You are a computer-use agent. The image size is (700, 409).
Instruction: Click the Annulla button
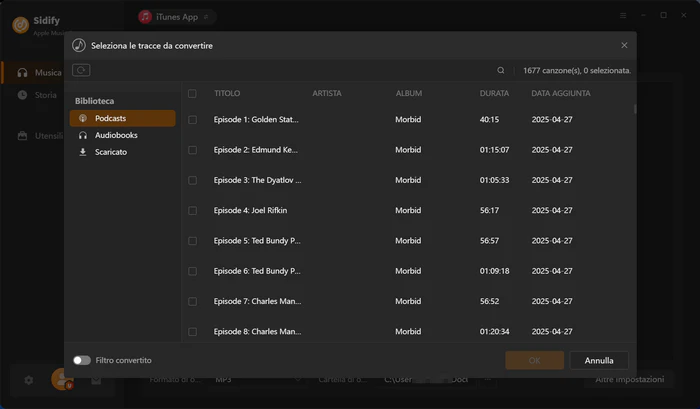599,360
